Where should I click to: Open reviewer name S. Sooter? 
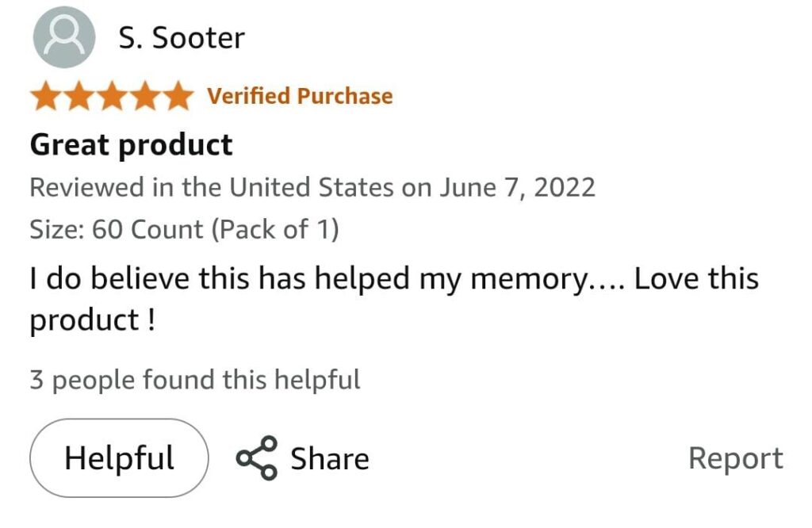[182, 38]
